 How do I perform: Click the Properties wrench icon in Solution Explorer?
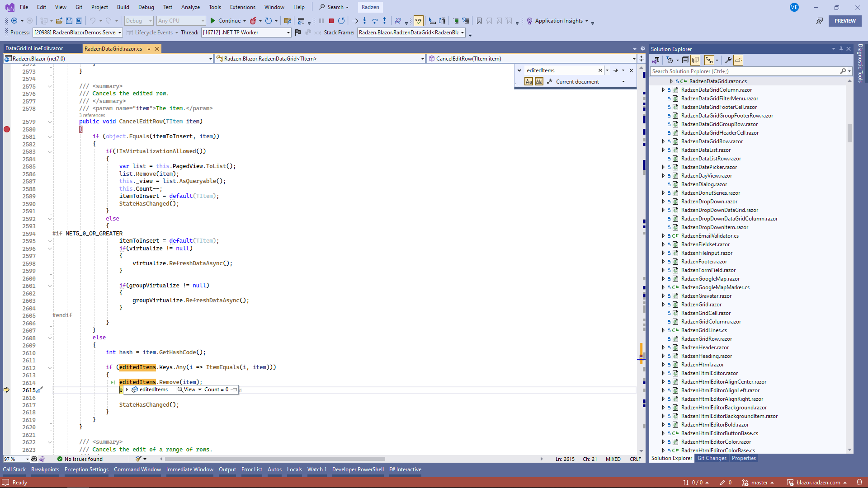click(728, 60)
